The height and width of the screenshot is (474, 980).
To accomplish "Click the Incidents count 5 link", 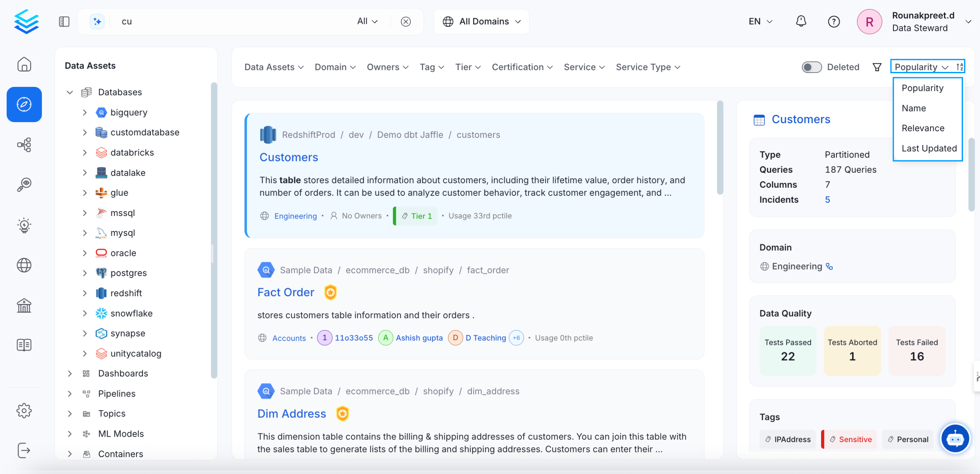I will 827,199.
